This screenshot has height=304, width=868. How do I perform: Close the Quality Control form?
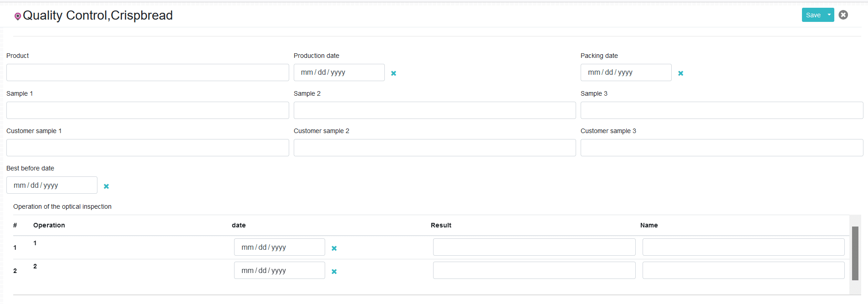[x=843, y=15]
